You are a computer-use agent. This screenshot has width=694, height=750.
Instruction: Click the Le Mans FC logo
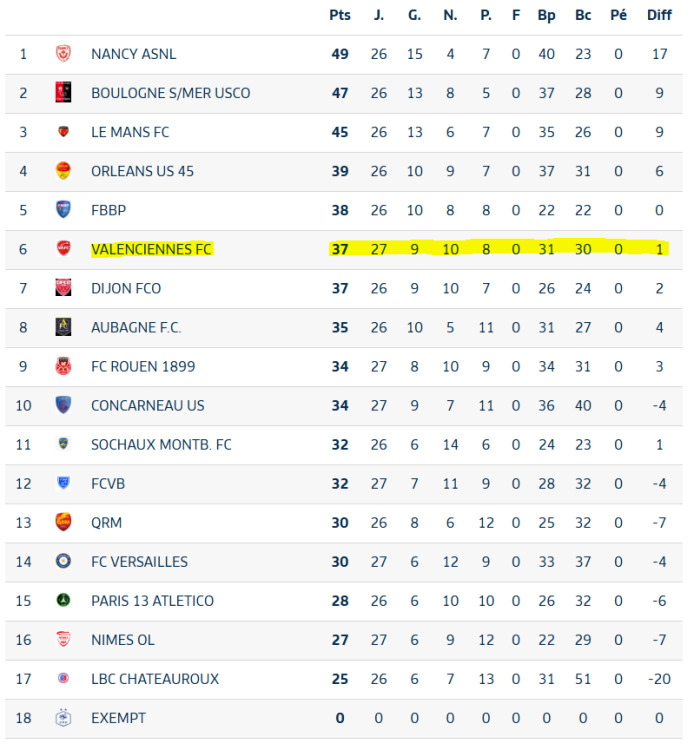[x=63, y=132]
